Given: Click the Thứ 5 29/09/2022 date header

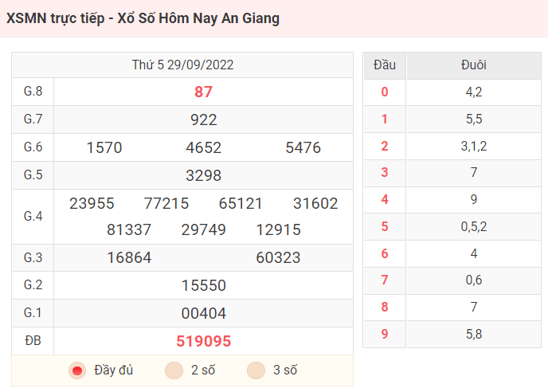Looking at the screenshot, I should pyautogui.click(x=182, y=65).
